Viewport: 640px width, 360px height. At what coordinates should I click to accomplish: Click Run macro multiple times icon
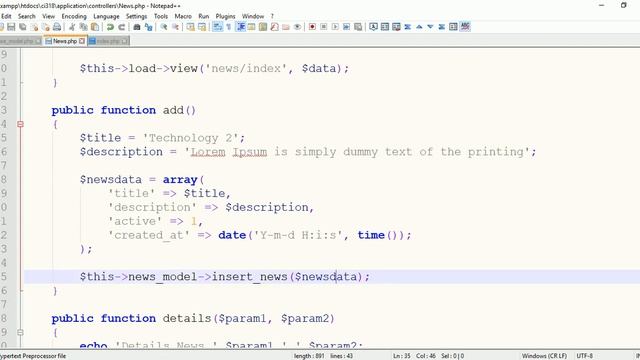347,27
